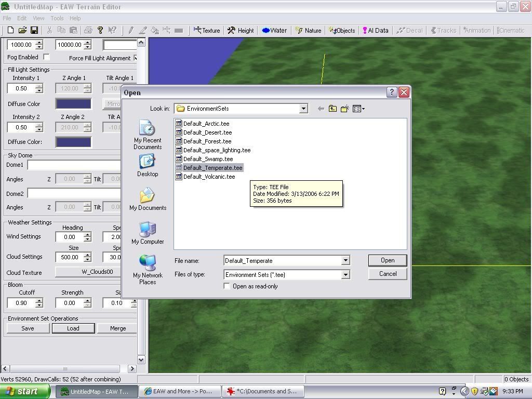The width and height of the screenshot is (532, 399).
Task: Click the Load environment set button
Action: click(73, 328)
